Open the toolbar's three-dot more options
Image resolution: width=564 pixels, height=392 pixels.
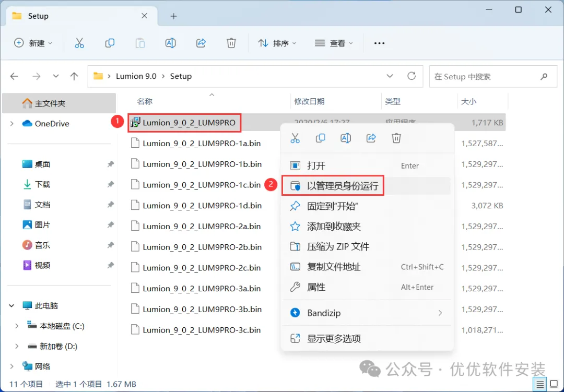(379, 43)
